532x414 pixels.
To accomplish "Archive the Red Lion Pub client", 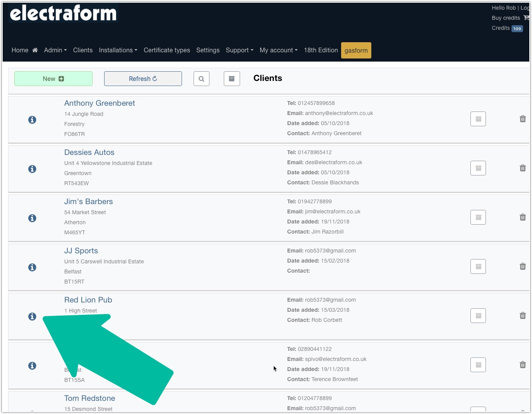I will tap(478, 316).
